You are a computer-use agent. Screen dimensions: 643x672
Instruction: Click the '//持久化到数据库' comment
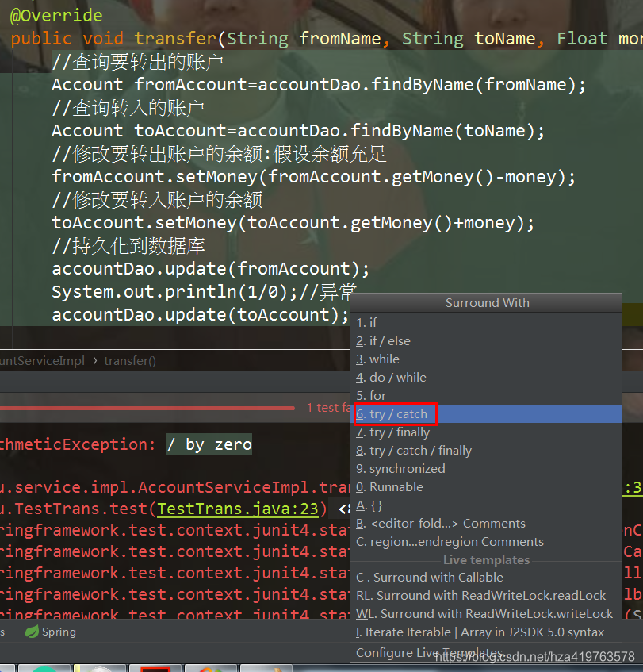[x=128, y=247]
